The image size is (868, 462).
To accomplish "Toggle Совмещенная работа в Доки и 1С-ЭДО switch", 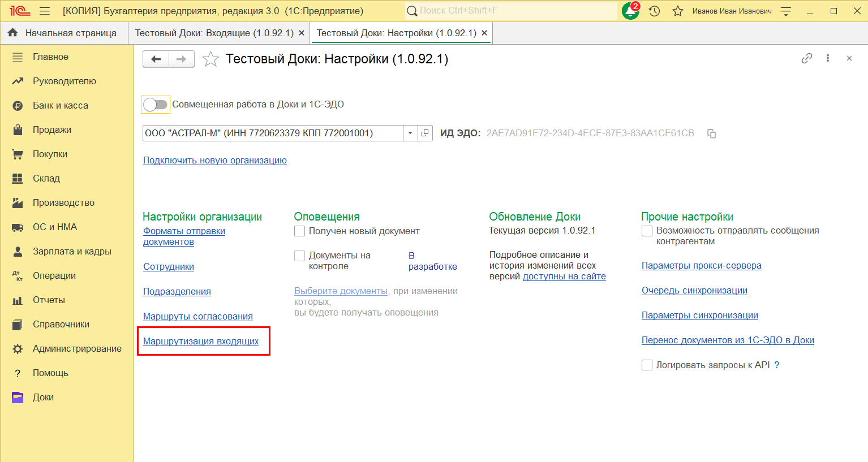I will click(155, 105).
